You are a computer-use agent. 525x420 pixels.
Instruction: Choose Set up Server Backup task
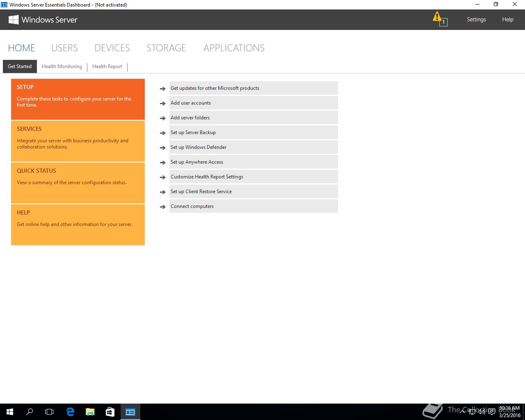coord(253,132)
